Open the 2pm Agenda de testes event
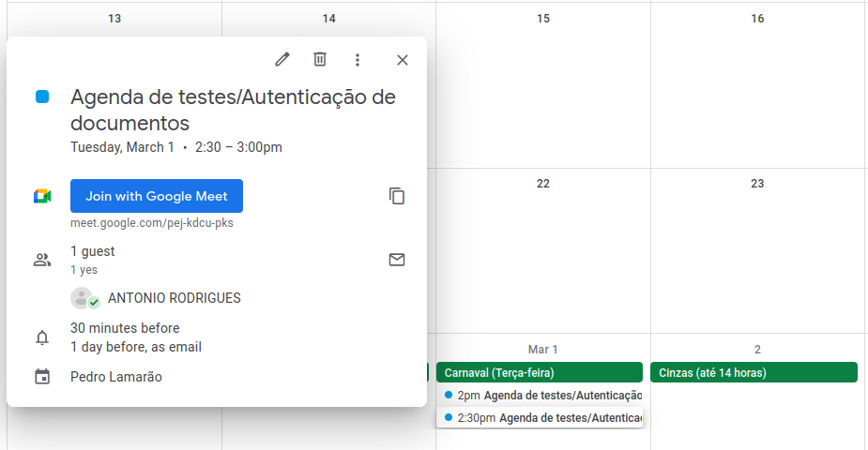The height and width of the screenshot is (450, 868). point(543,396)
